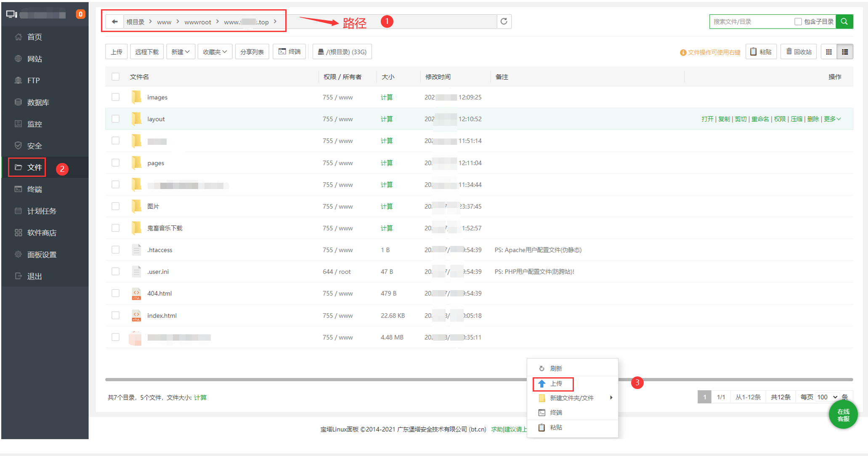
Task: Open the pages folder icon
Action: click(136, 163)
